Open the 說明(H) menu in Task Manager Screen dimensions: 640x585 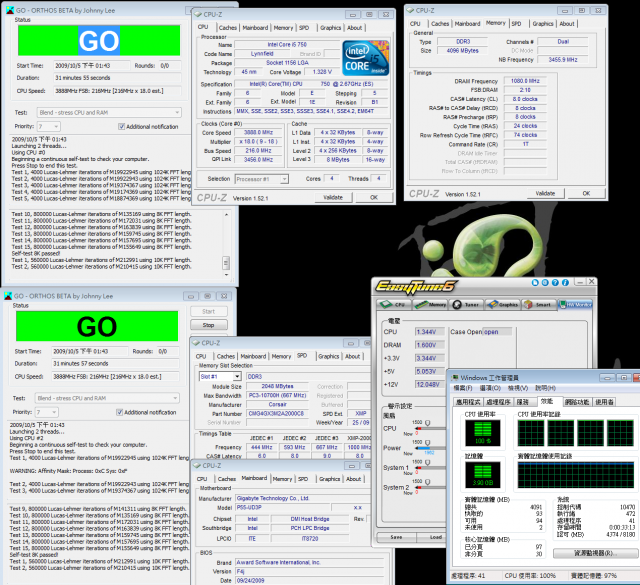click(x=545, y=388)
